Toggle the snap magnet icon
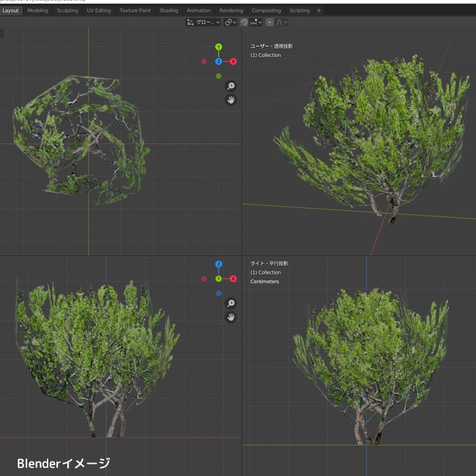The height and width of the screenshot is (476, 476). point(244,22)
